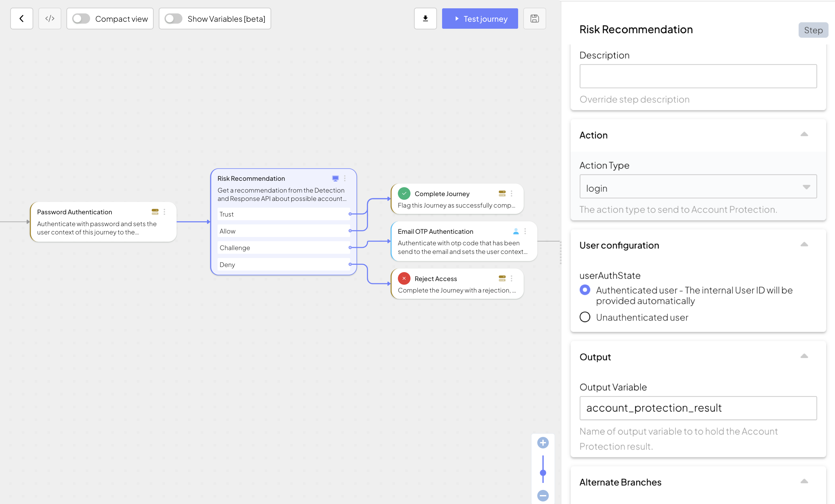Image resolution: width=835 pixels, height=504 pixels.
Task: Click the Test journey button
Action: [x=480, y=19]
